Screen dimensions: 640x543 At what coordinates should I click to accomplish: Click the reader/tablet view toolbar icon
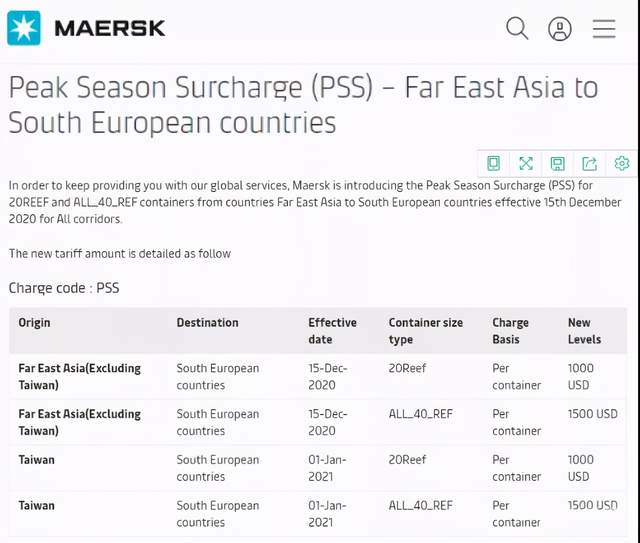click(x=493, y=163)
